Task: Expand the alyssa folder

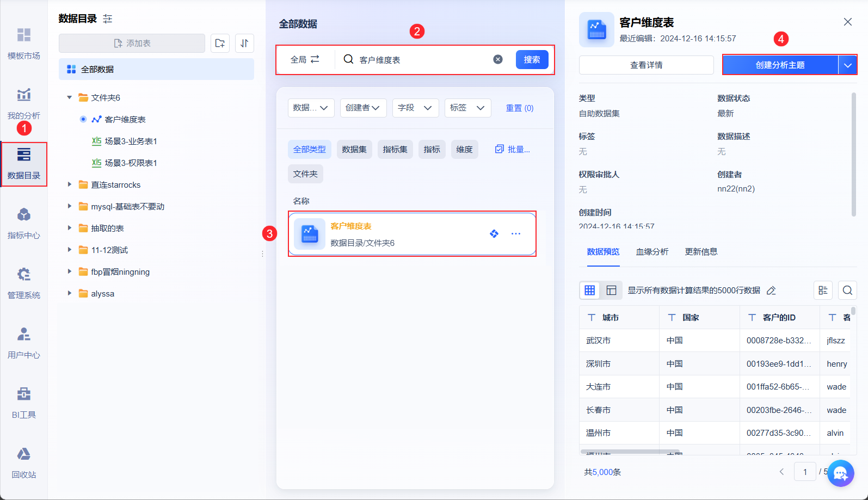Action: pyautogui.click(x=70, y=293)
